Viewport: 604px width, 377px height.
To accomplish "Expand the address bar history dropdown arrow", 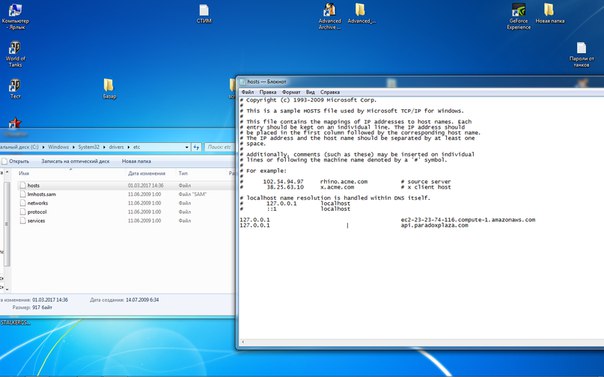I will (187, 147).
